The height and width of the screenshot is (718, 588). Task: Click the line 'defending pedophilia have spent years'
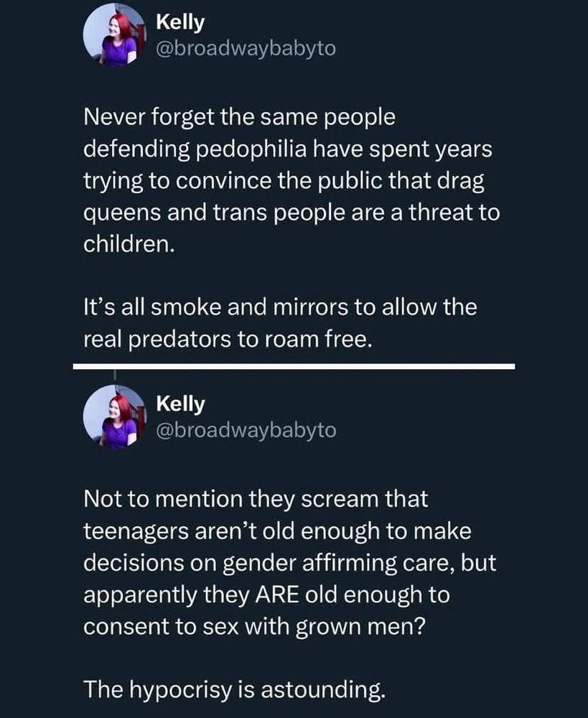point(288,149)
